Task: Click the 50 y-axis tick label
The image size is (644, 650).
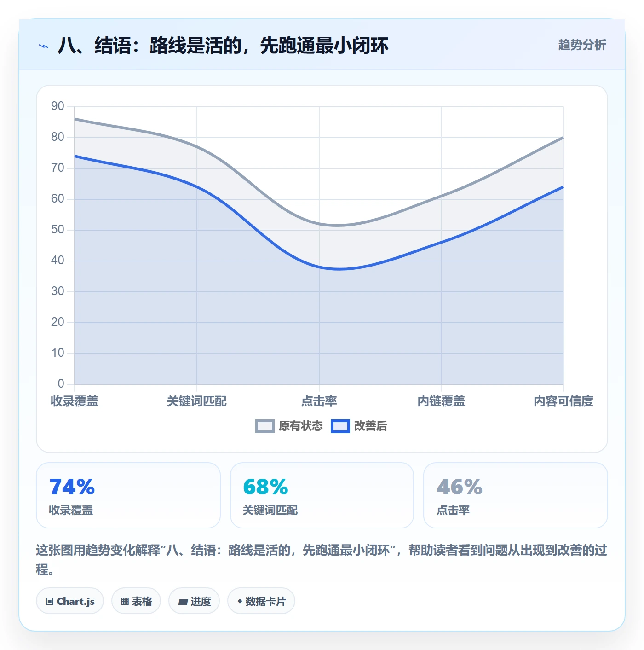Action: click(x=57, y=230)
